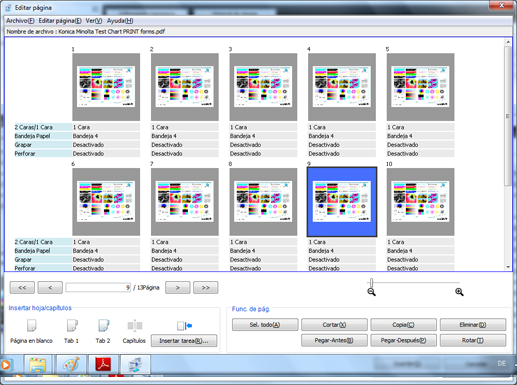Select page 7 thumbnail
The height and width of the screenshot is (385, 517).
point(185,202)
